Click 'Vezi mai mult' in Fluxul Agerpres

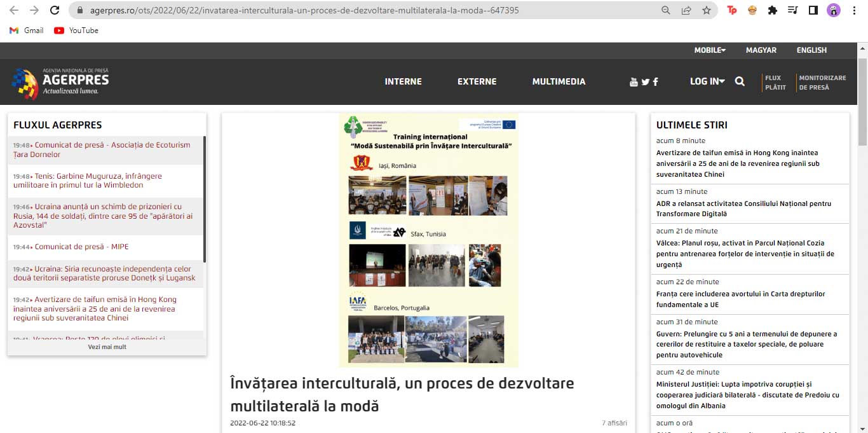[x=107, y=347]
